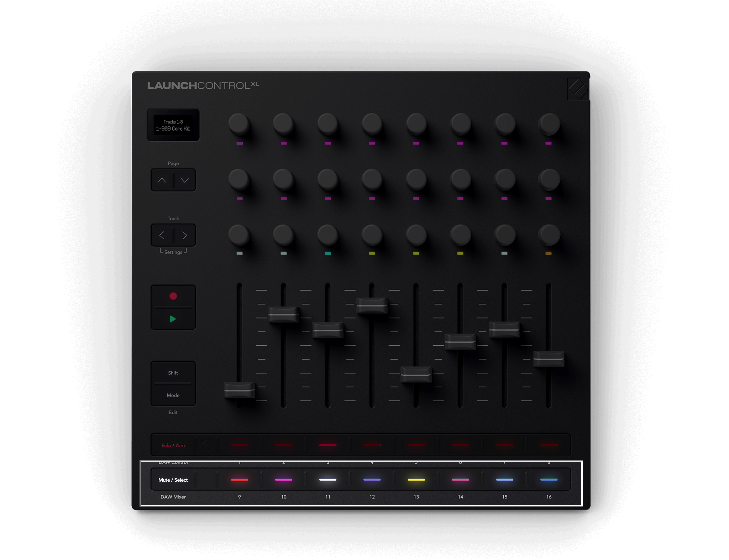Click the middle-row knob in column 3
This screenshot has height=560, width=729.
pos(328,179)
